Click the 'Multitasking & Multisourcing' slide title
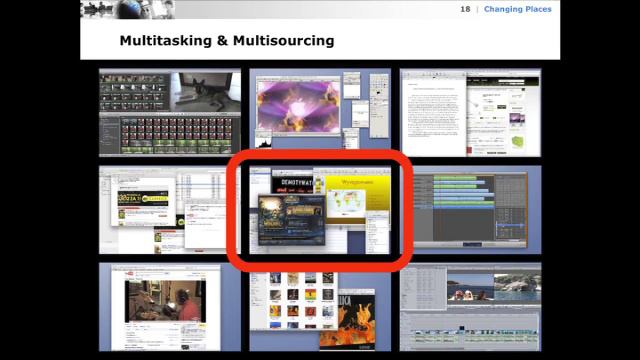640x360 pixels. pyautogui.click(x=227, y=40)
